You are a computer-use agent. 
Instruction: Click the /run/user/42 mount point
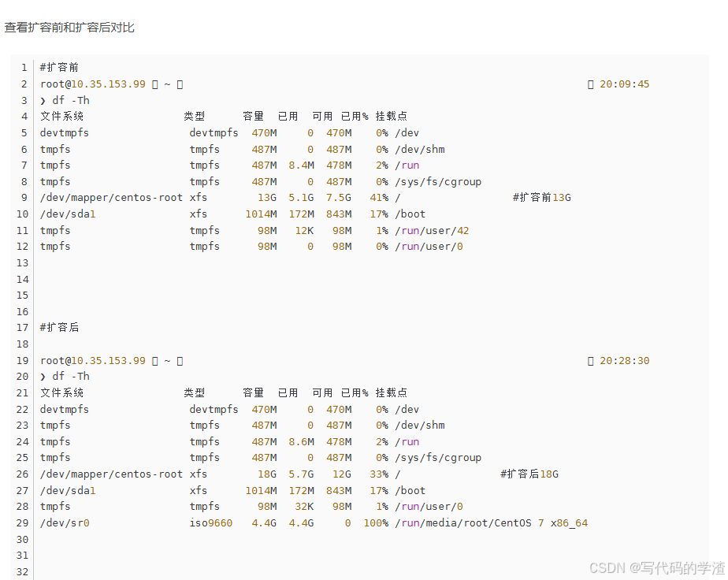(x=432, y=231)
